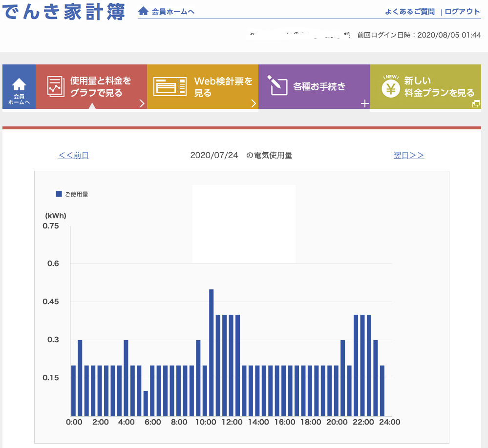Click the house icon beside 会員ホームへ link
Image resolution: width=488 pixels, height=448 pixels.
click(143, 11)
